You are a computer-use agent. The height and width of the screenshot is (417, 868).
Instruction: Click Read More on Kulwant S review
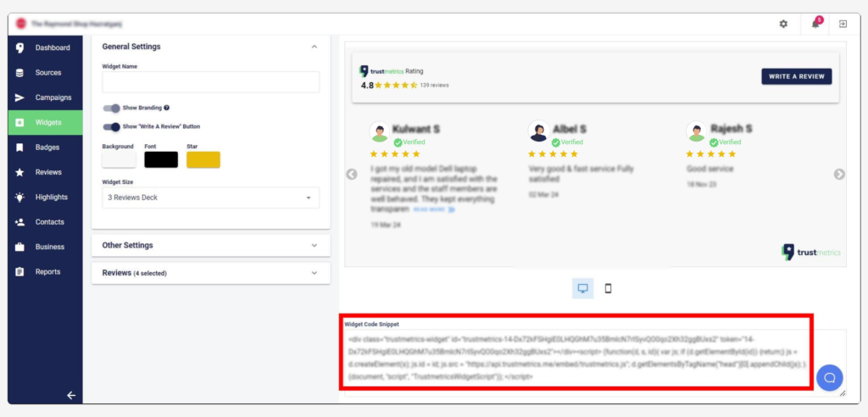pyautogui.click(x=434, y=210)
